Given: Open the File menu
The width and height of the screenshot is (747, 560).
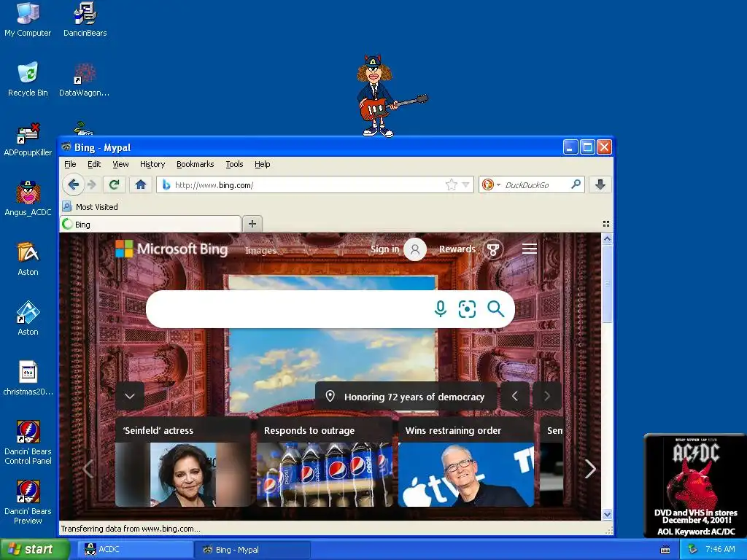Looking at the screenshot, I should click(x=70, y=164).
